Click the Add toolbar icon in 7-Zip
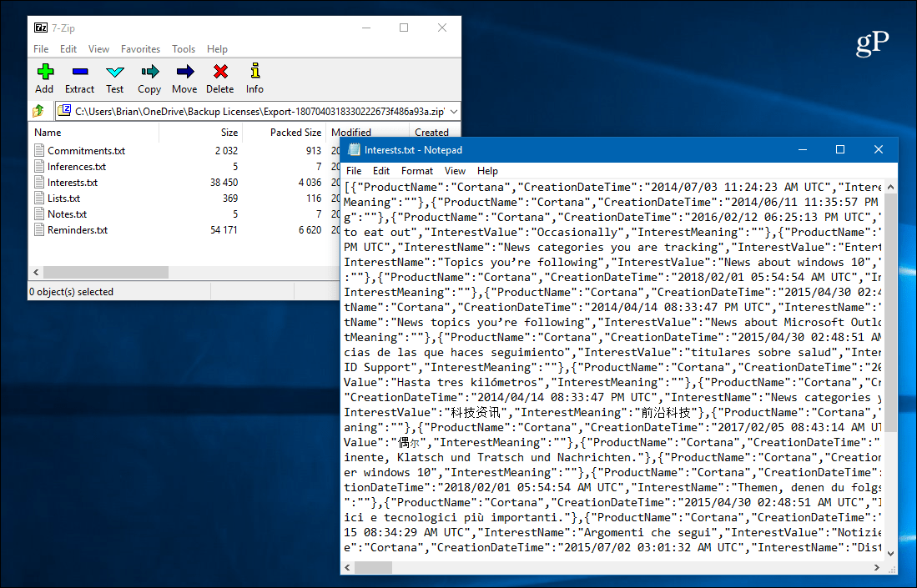The width and height of the screenshot is (917, 588). click(45, 72)
